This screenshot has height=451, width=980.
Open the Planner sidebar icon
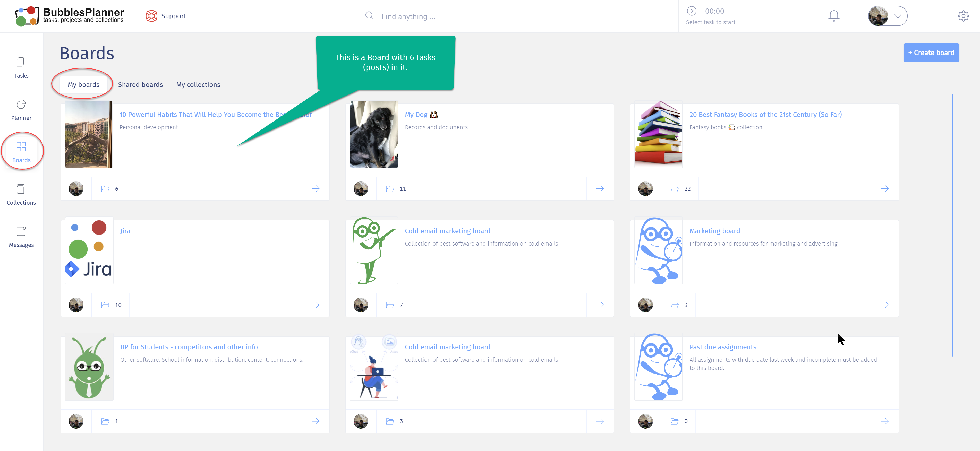point(21,104)
